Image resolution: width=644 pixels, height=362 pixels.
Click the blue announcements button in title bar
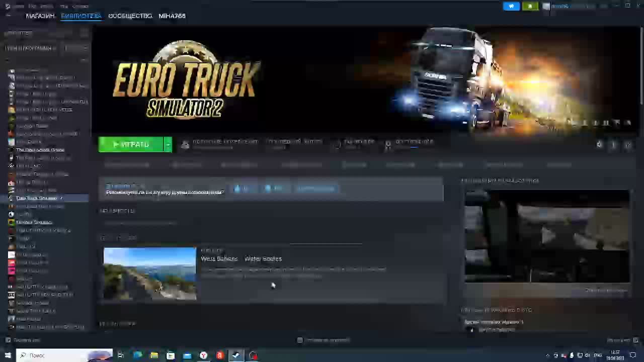pyautogui.click(x=511, y=6)
